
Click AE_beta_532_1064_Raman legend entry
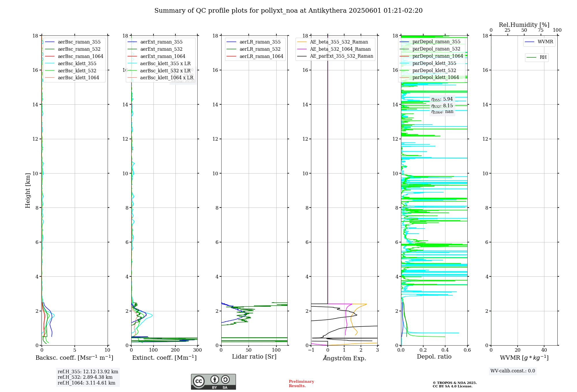tap(340, 49)
